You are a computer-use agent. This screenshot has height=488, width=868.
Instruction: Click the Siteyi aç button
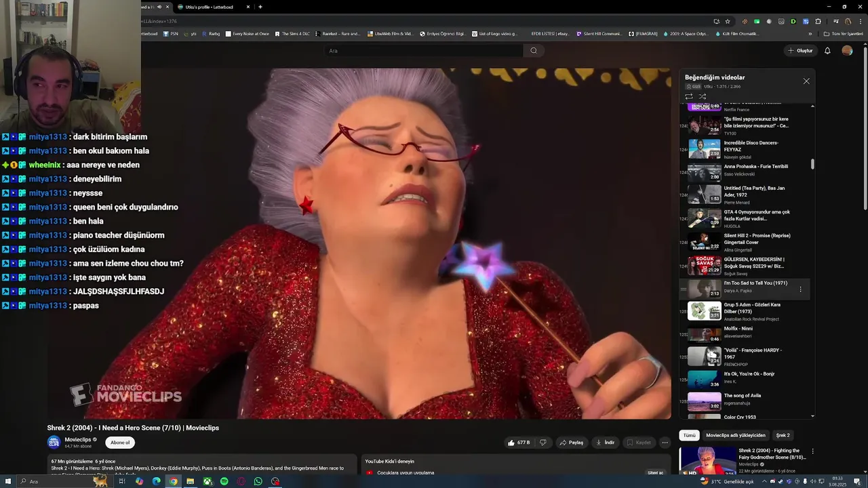pyautogui.click(x=655, y=473)
